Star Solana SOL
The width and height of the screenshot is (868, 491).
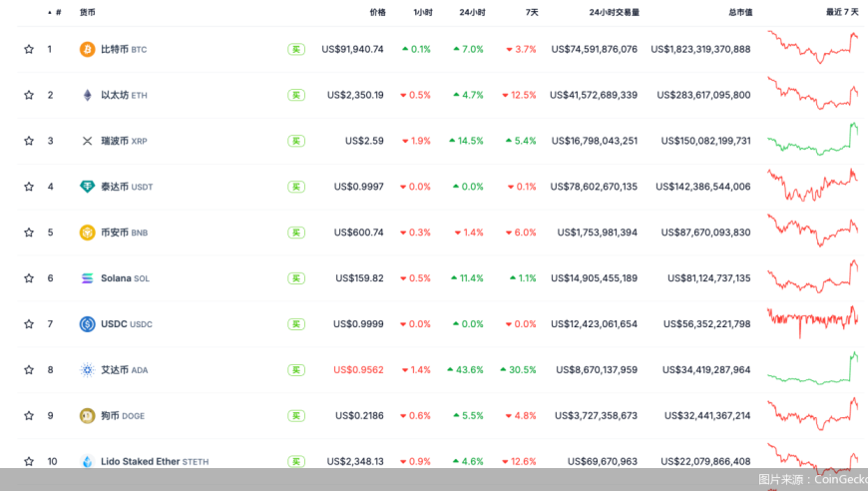pos(29,278)
